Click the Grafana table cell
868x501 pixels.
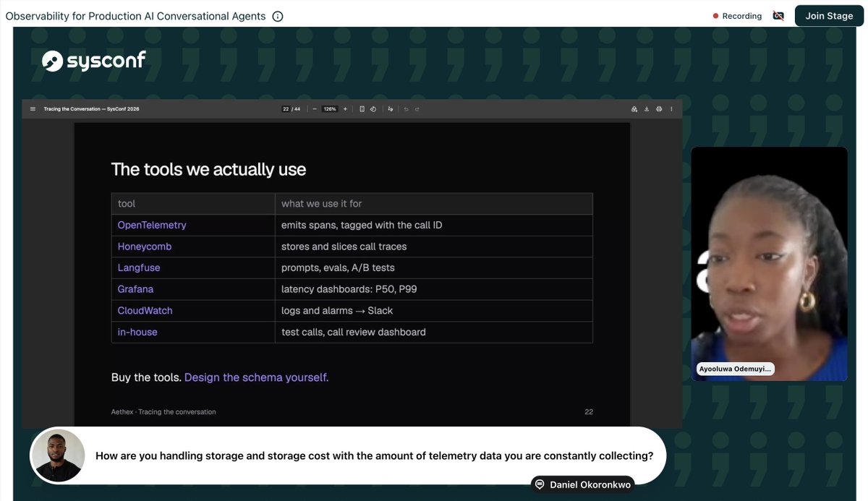(x=193, y=289)
